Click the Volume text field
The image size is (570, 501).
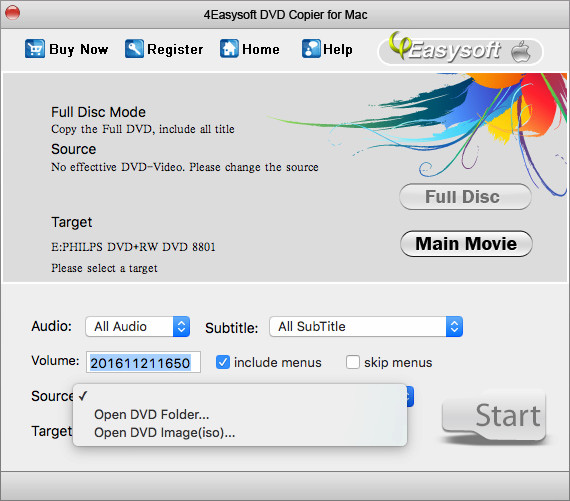[x=143, y=362]
